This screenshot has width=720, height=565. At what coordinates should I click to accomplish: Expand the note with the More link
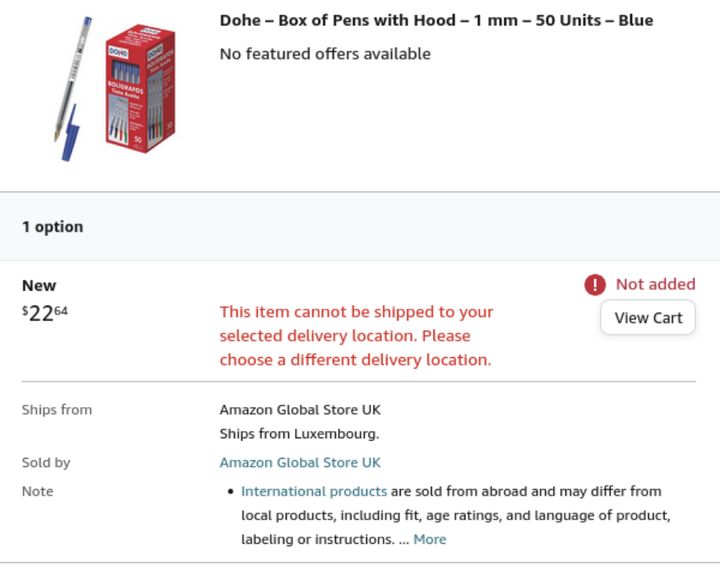click(430, 539)
